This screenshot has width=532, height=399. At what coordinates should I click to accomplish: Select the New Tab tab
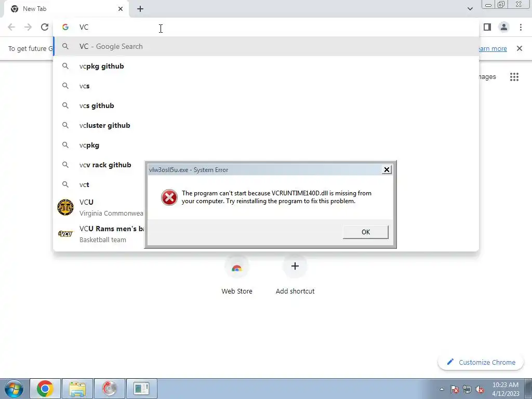(66, 9)
